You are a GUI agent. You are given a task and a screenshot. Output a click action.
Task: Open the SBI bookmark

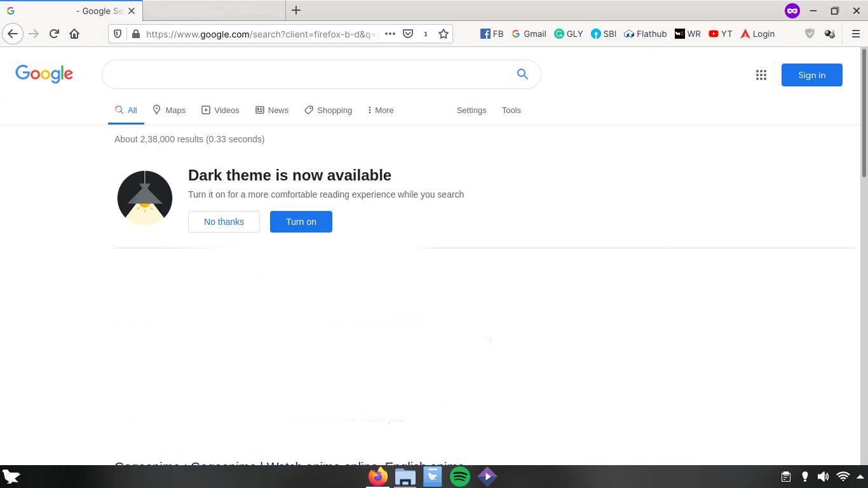pos(604,34)
